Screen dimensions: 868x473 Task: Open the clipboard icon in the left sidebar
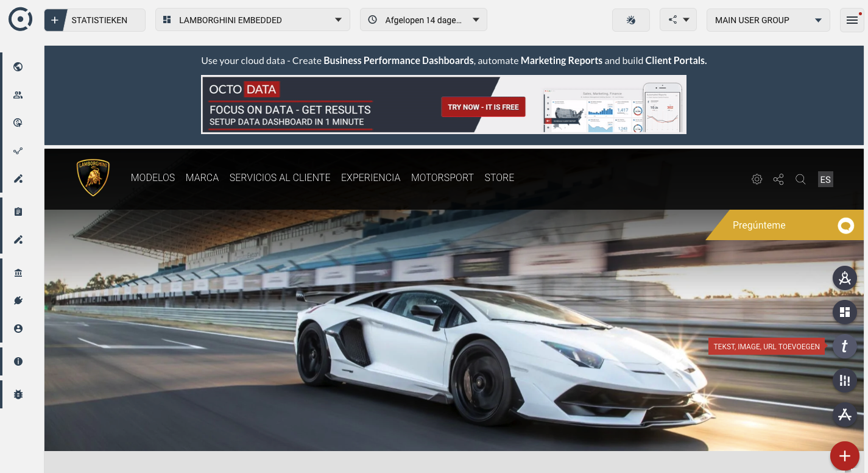click(18, 212)
